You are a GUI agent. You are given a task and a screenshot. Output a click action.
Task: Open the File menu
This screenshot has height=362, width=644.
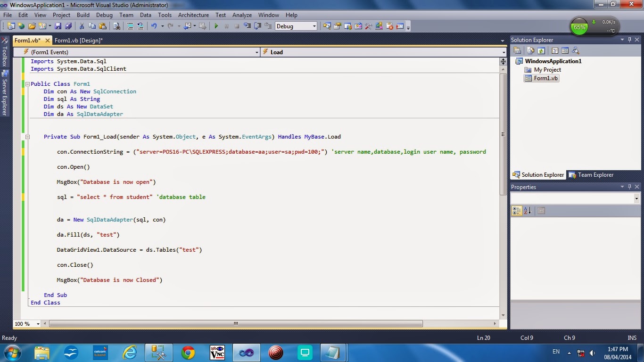8,15
